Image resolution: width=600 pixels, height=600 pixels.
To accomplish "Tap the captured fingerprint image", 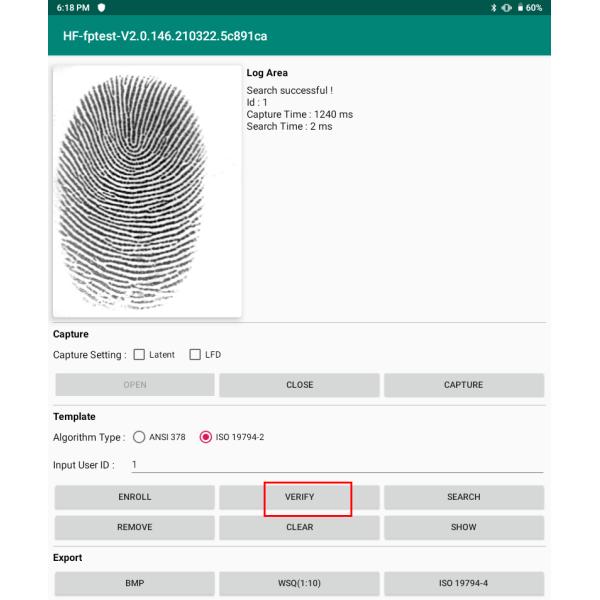I will [147, 192].
